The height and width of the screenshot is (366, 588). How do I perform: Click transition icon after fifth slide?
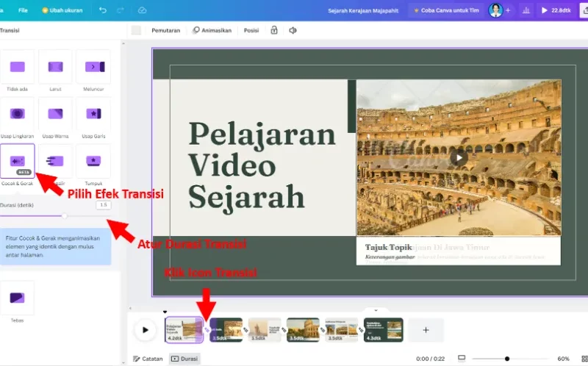(361, 330)
